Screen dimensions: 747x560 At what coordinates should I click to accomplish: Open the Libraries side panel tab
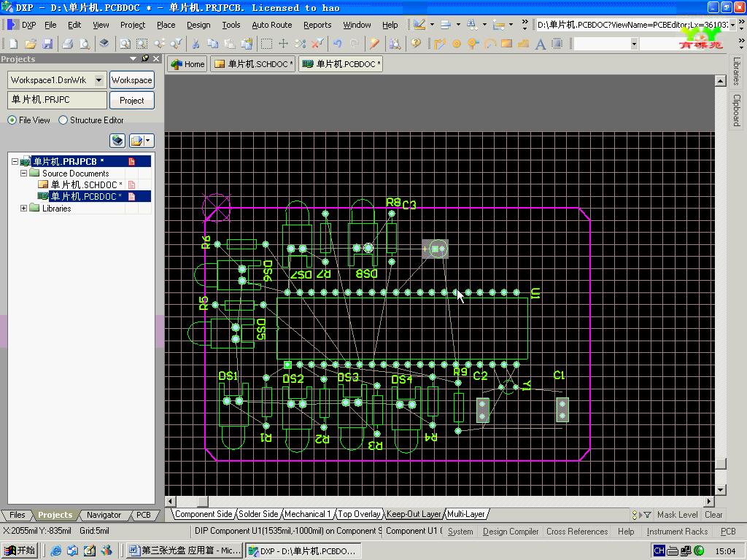point(737,71)
